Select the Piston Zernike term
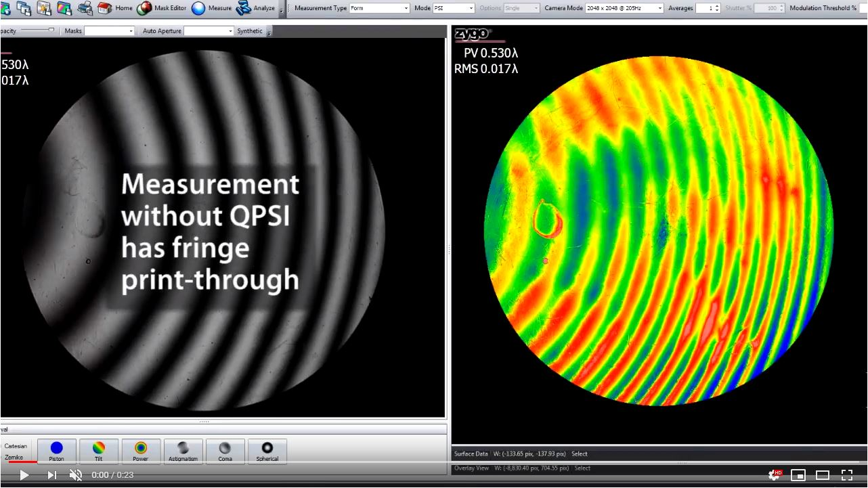Image resolution: width=868 pixels, height=488 pixels. click(x=57, y=451)
